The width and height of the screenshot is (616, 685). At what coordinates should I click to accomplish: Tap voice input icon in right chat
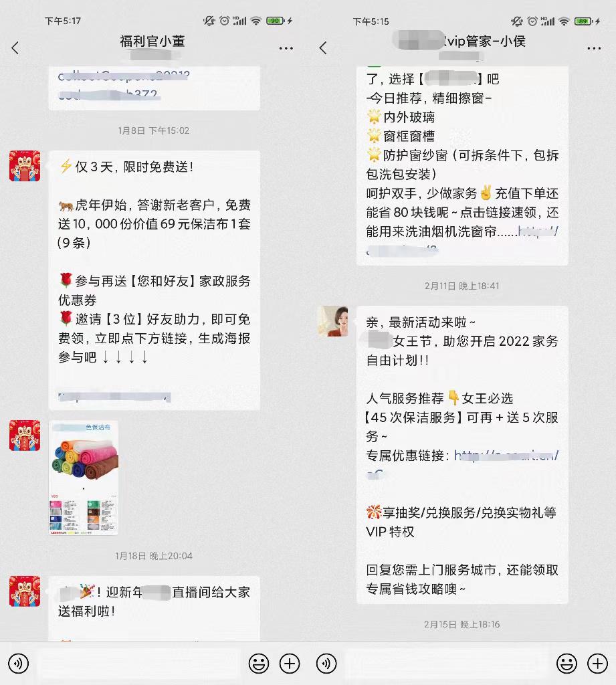[x=326, y=664]
